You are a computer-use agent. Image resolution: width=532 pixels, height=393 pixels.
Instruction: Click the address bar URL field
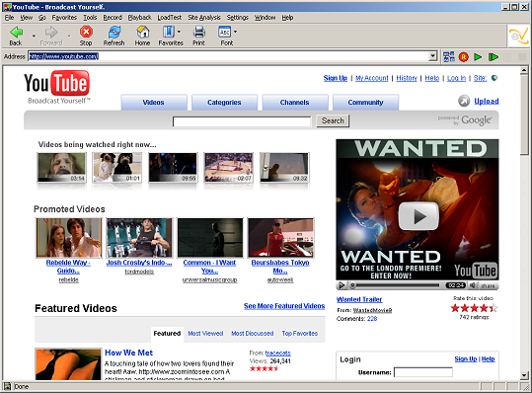[228, 56]
